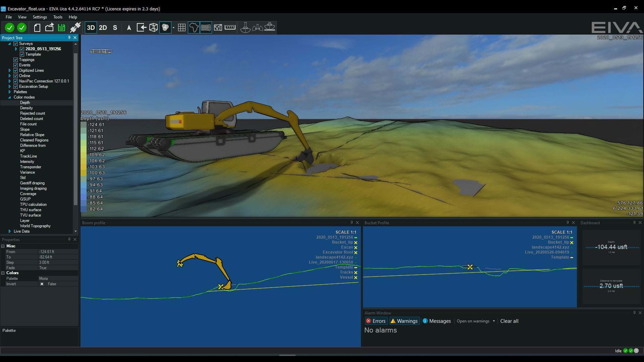Switch to S view mode
644x362 pixels.
click(x=115, y=27)
